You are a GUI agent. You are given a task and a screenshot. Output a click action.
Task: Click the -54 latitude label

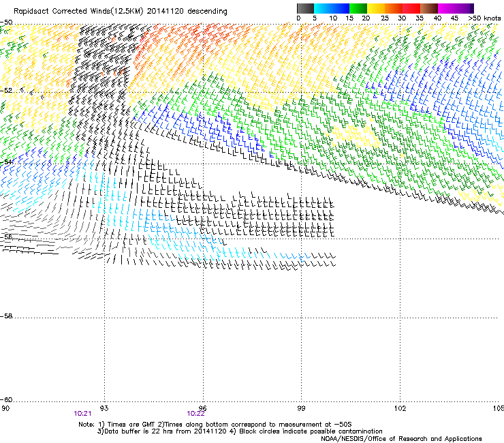6,162
